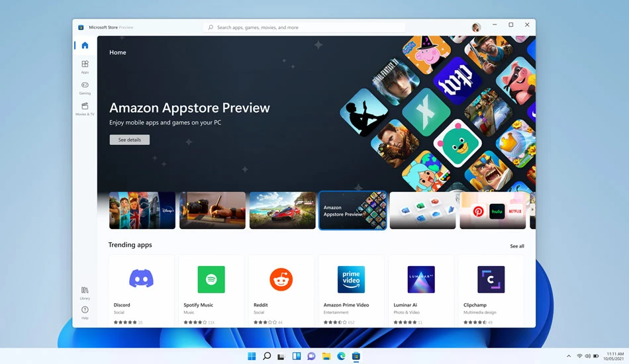Advance the carousel with right arrow
This screenshot has width=629, height=364.
coord(532,209)
